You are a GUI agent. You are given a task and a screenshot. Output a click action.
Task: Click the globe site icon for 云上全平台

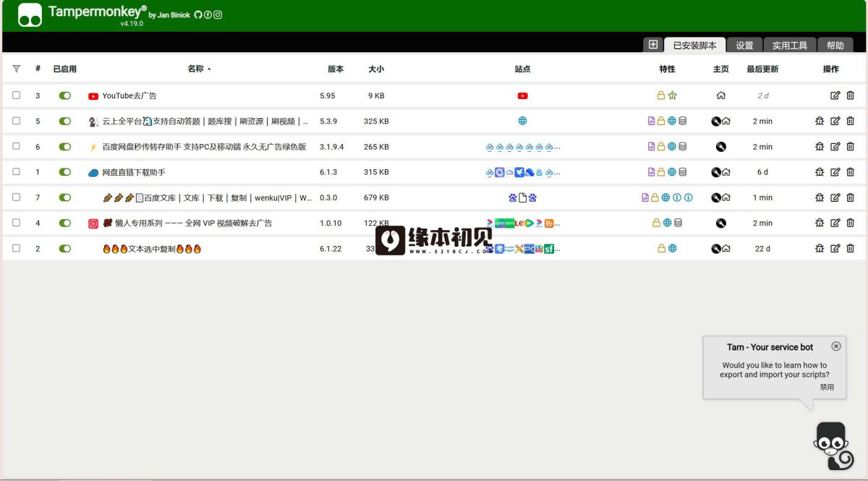tap(522, 122)
